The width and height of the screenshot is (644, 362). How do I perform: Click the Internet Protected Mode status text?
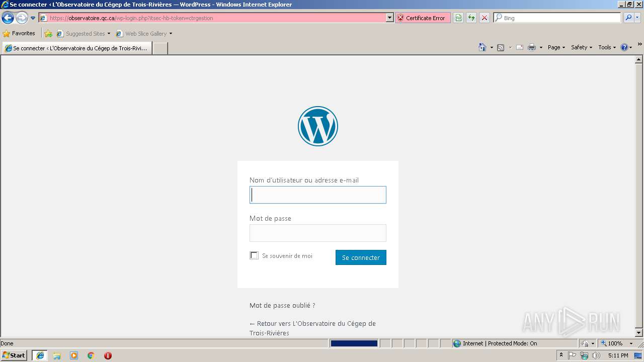[500, 343]
